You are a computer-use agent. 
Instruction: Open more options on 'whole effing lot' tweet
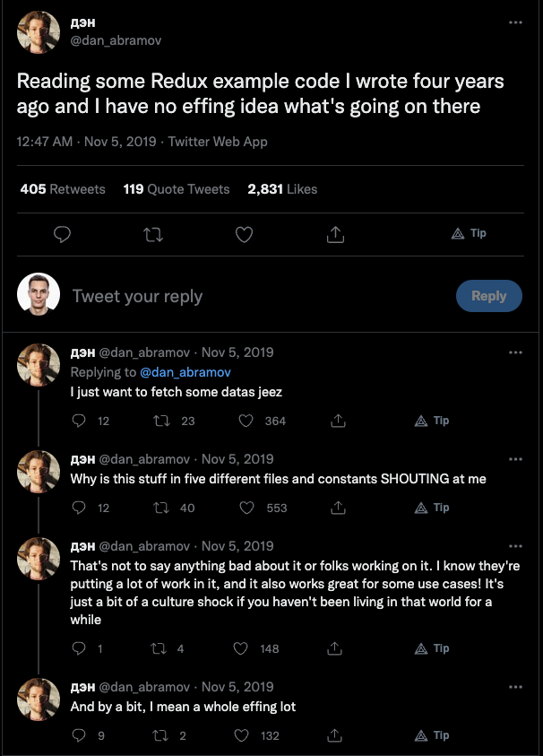click(x=515, y=686)
